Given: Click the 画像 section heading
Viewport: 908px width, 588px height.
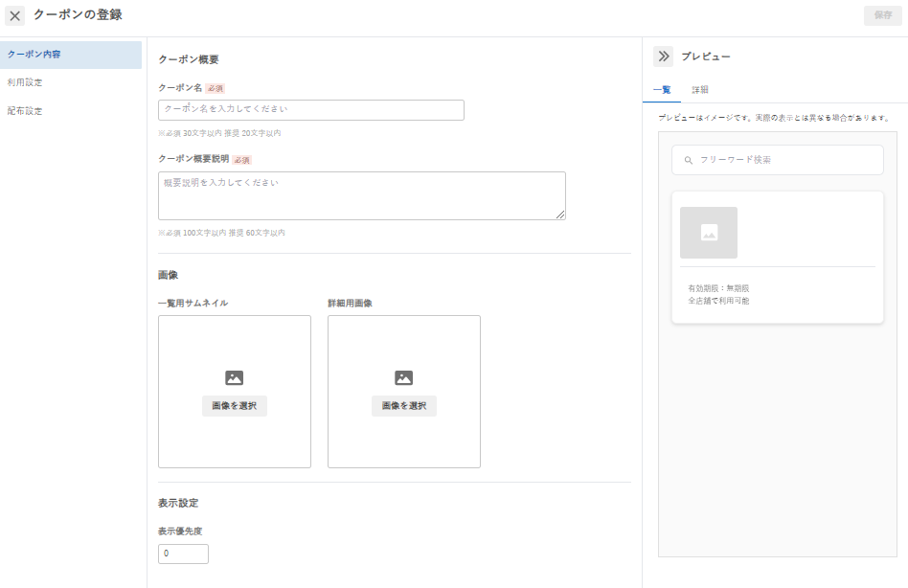Looking at the screenshot, I should [168, 275].
